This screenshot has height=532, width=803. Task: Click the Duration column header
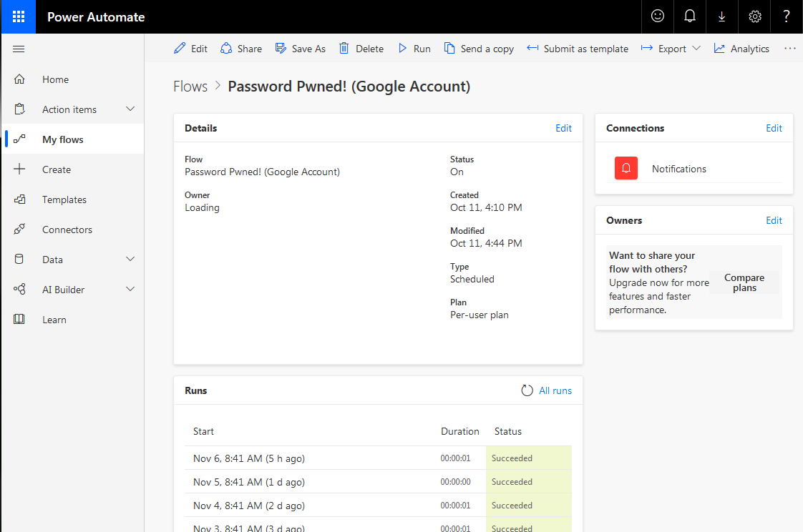[460, 431]
